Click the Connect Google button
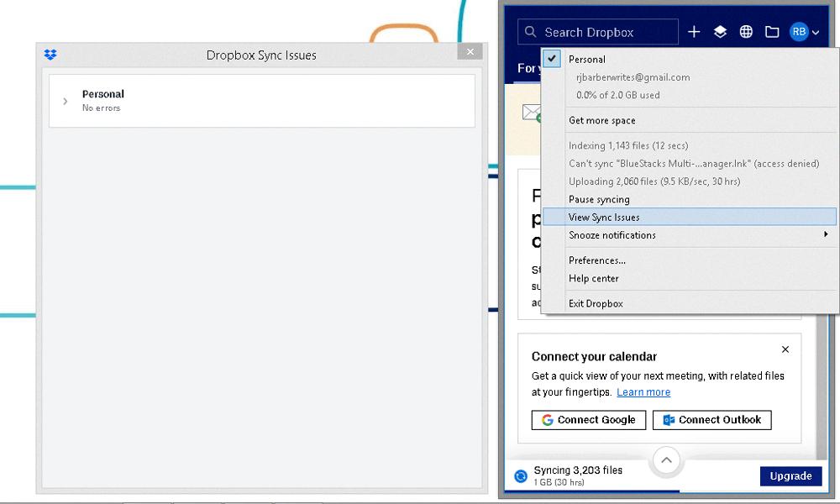This screenshot has width=840, height=504. 589,420
